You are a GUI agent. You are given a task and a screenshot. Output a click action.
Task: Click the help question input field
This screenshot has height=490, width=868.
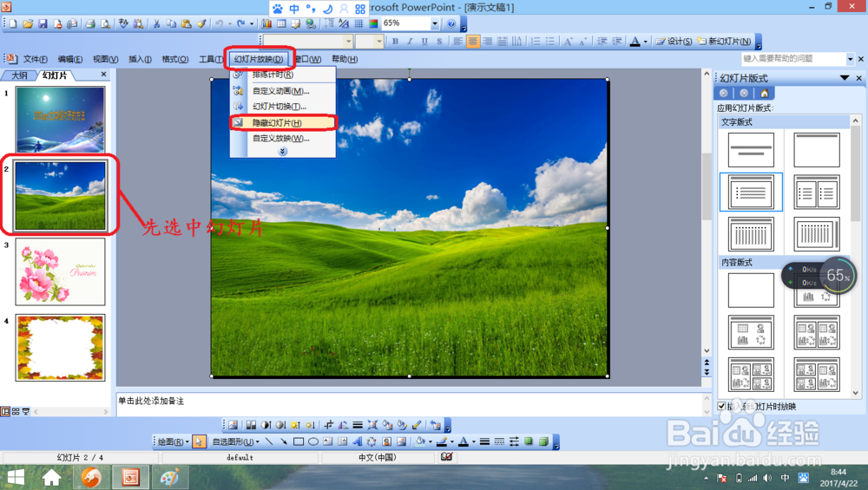(793, 59)
